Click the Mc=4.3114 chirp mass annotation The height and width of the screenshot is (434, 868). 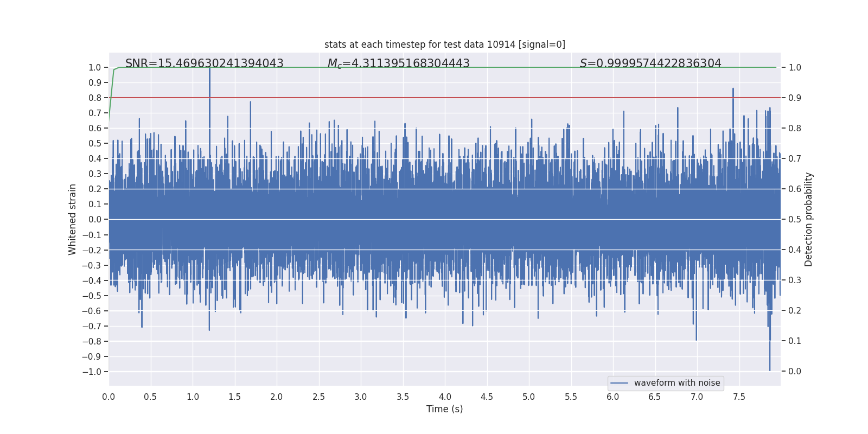tap(398, 63)
